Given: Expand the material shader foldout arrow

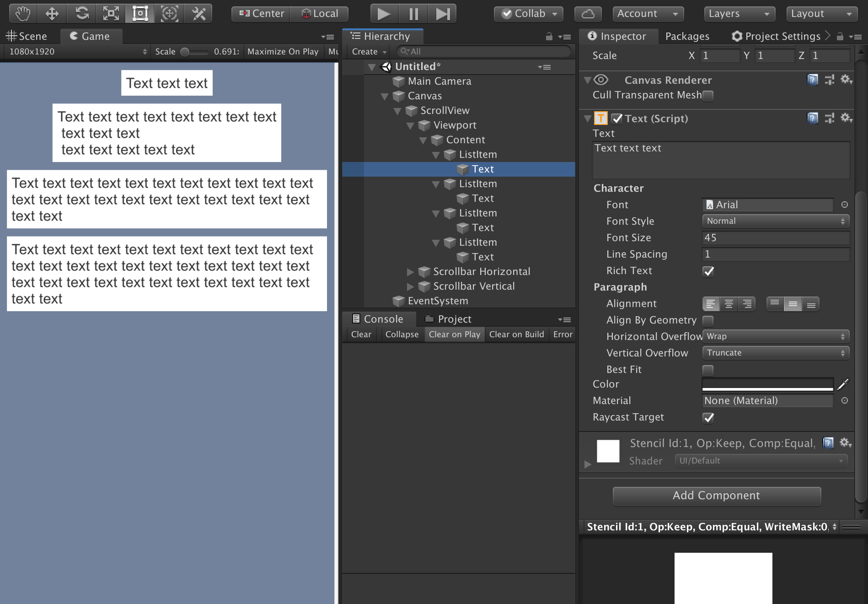Looking at the screenshot, I should pyautogui.click(x=588, y=464).
